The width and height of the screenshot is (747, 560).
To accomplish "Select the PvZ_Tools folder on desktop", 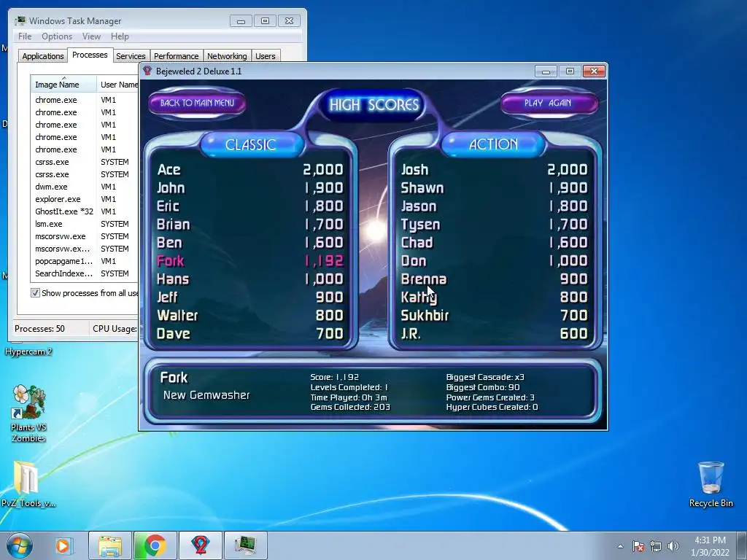I will pos(28,484).
